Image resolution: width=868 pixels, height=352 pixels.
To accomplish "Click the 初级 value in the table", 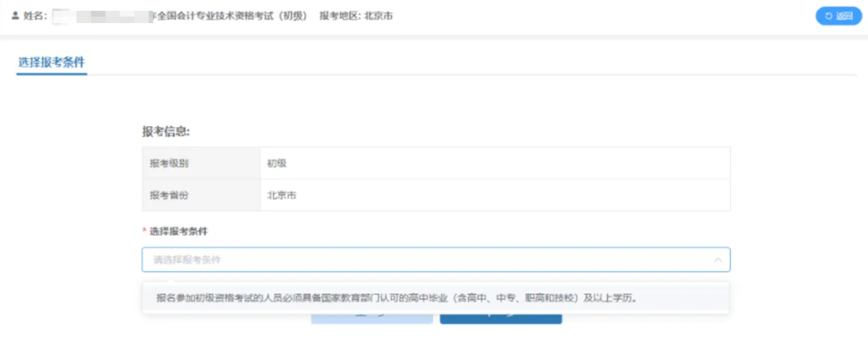I will tap(277, 163).
